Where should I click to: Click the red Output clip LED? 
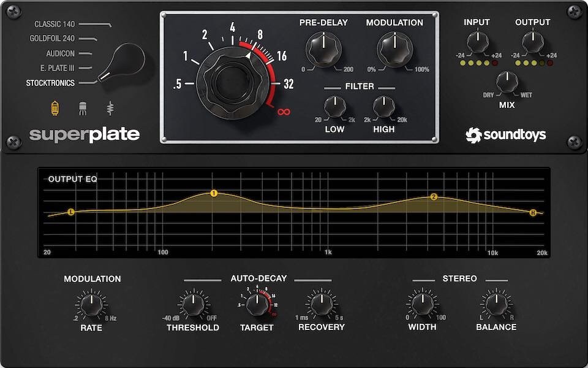[x=550, y=63]
